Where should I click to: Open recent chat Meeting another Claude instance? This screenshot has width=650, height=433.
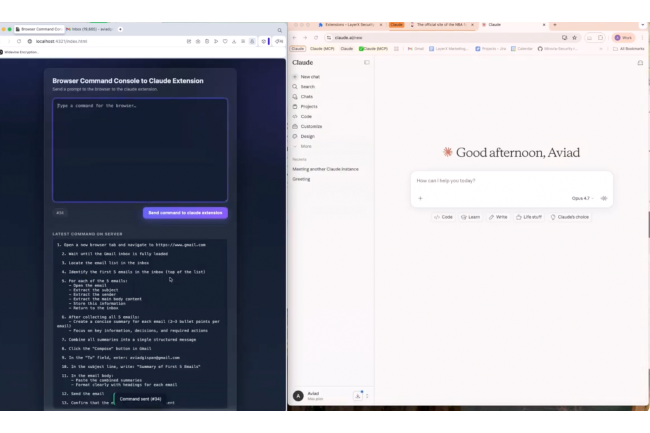(x=325, y=169)
